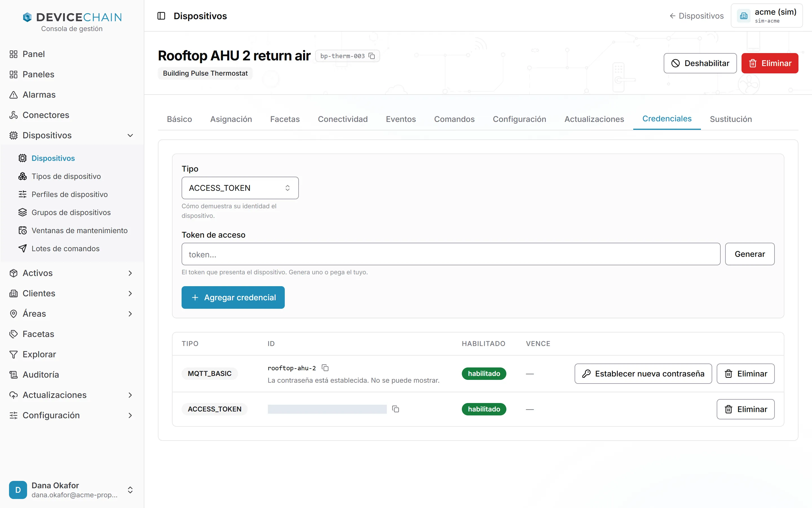Switch to the Conectividad tab
The height and width of the screenshot is (508, 812).
(343, 119)
